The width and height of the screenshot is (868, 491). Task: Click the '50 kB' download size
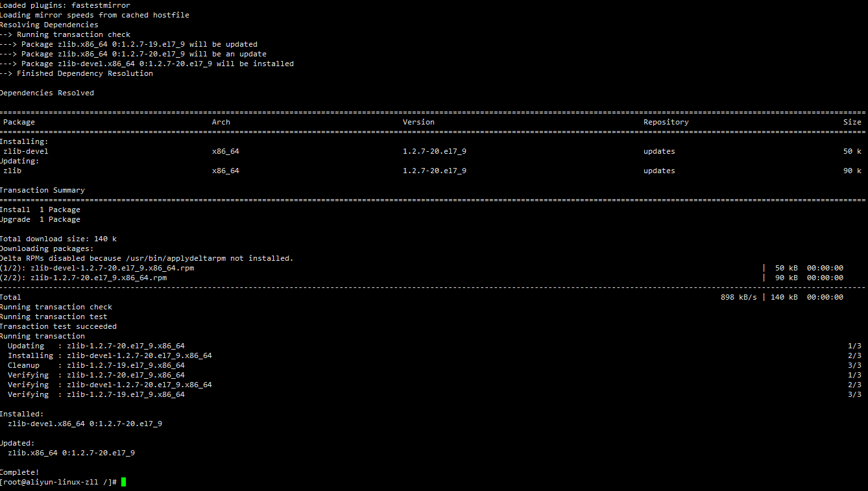786,268
